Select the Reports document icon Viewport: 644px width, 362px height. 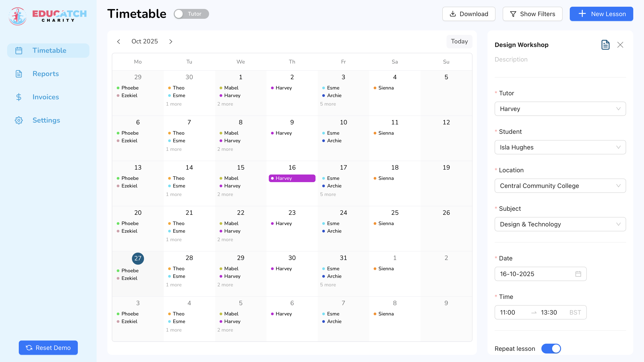click(19, 74)
